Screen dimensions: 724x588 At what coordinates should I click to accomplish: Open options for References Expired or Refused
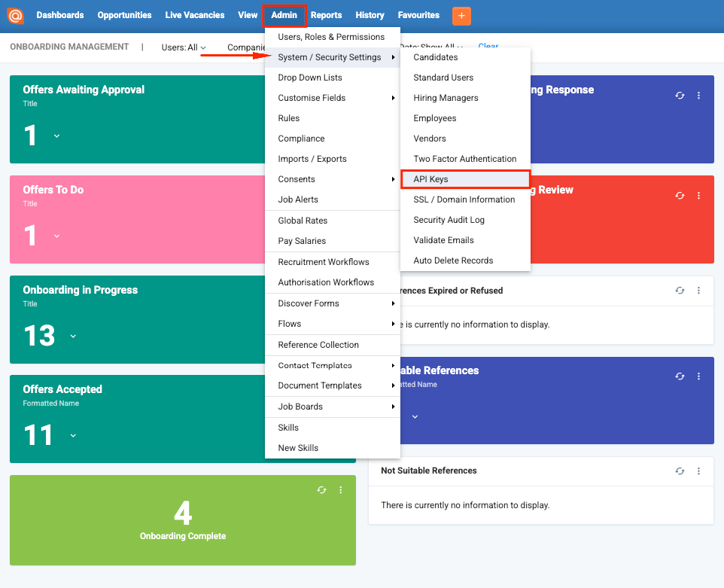pyautogui.click(x=698, y=291)
